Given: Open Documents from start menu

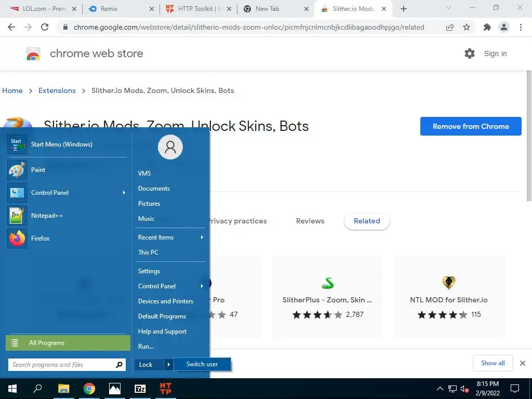Looking at the screenshot, I should [x=154, y=188].
